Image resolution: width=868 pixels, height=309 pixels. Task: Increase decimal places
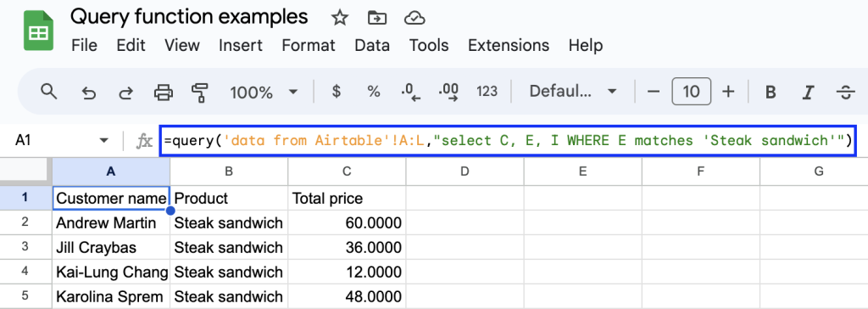point(448,92)
